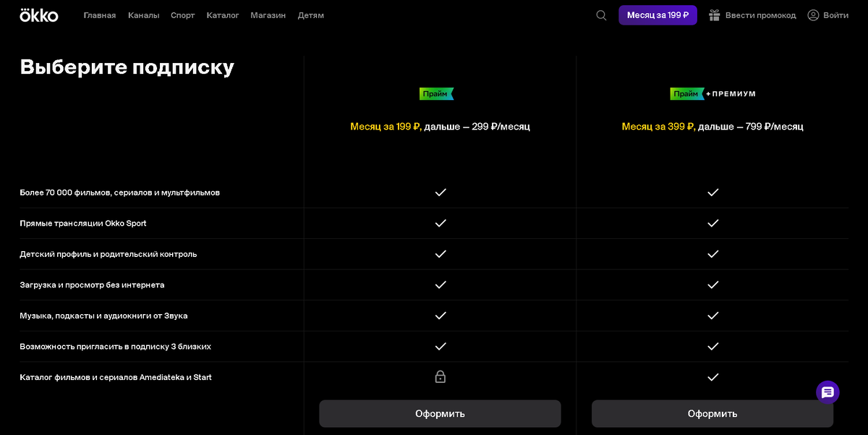Click Прайм checkmark for Okko Sport row
Screen dimensions: 868x435
pyautogui.click(x=441, y=223)
